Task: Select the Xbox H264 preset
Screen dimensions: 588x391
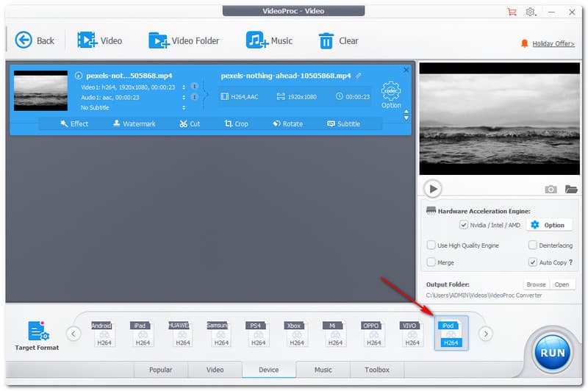Action: pyautogui.click(x=297, y=333)
